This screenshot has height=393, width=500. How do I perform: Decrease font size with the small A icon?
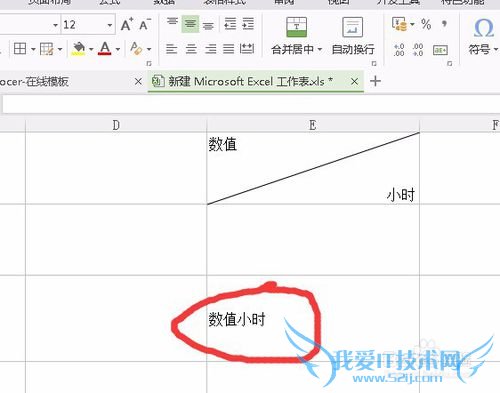coord(145,24)
